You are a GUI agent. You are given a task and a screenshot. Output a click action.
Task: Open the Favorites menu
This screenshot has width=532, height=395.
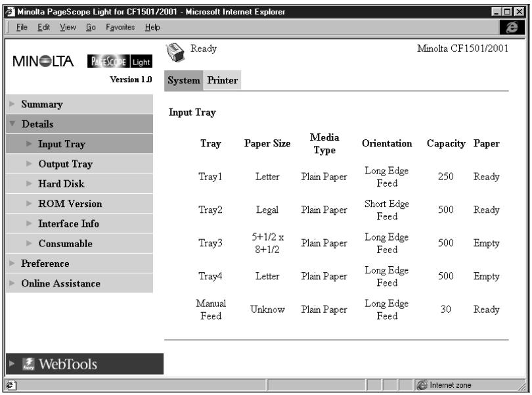(120, 27)
